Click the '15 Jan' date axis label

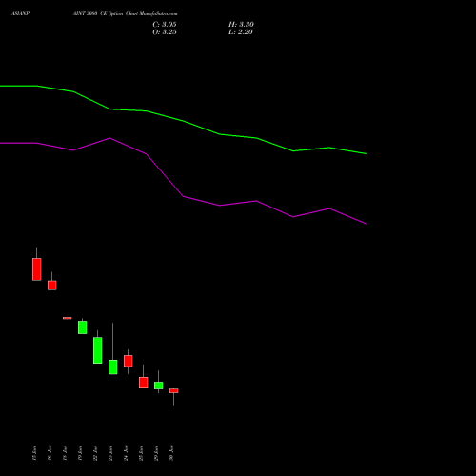[x=34, y=453]
